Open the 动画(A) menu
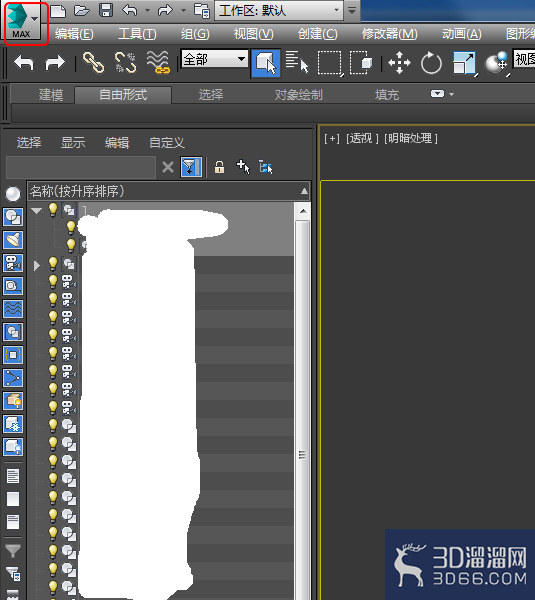 [462, 34]
